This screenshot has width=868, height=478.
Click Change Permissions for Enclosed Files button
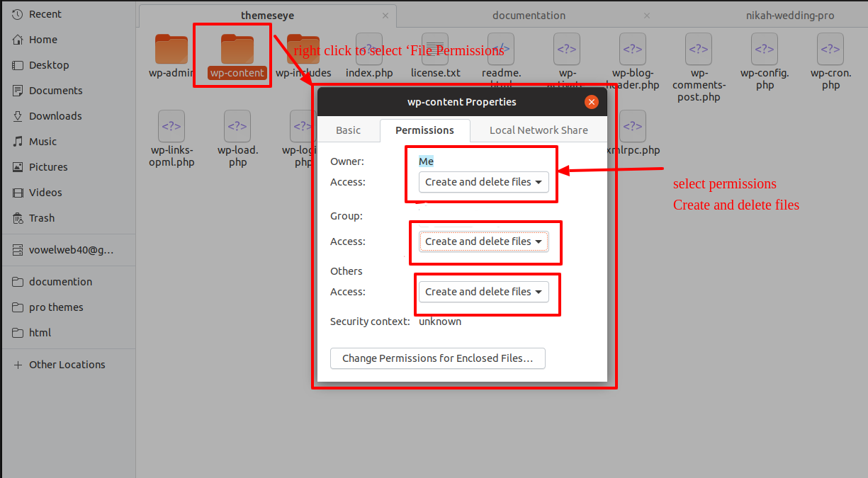[x=437, y=358]
